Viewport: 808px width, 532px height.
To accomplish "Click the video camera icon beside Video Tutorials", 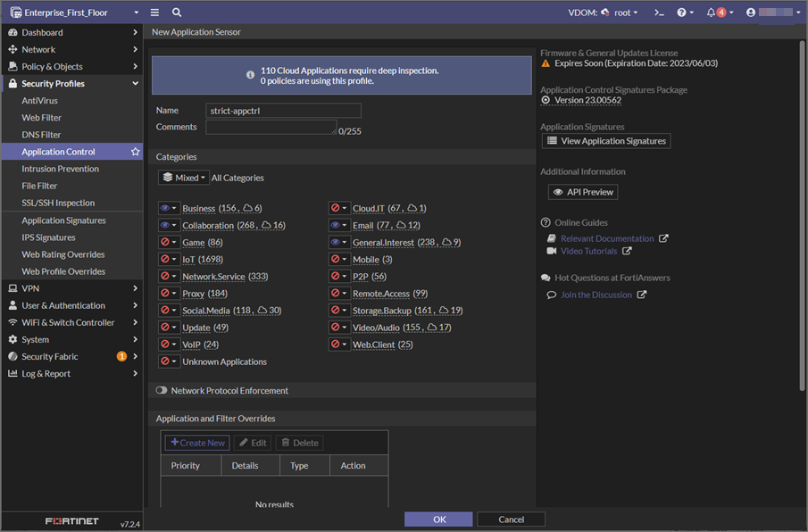I will point(554,251).
